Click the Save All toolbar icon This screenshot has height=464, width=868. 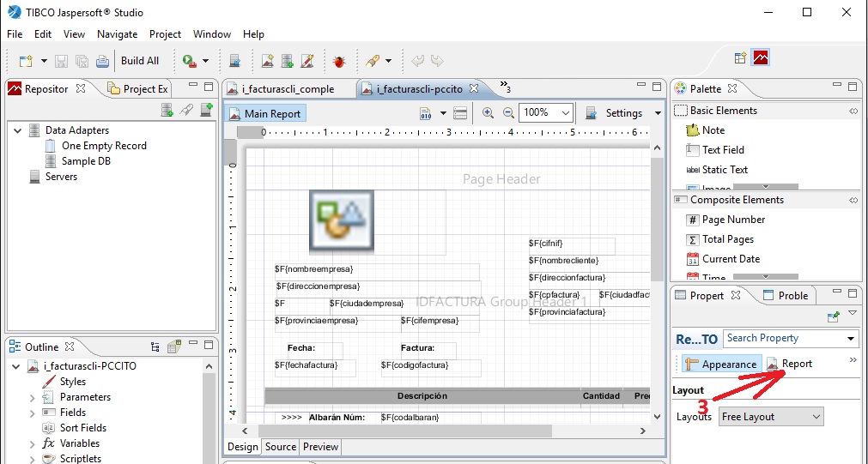coord(82,61)
